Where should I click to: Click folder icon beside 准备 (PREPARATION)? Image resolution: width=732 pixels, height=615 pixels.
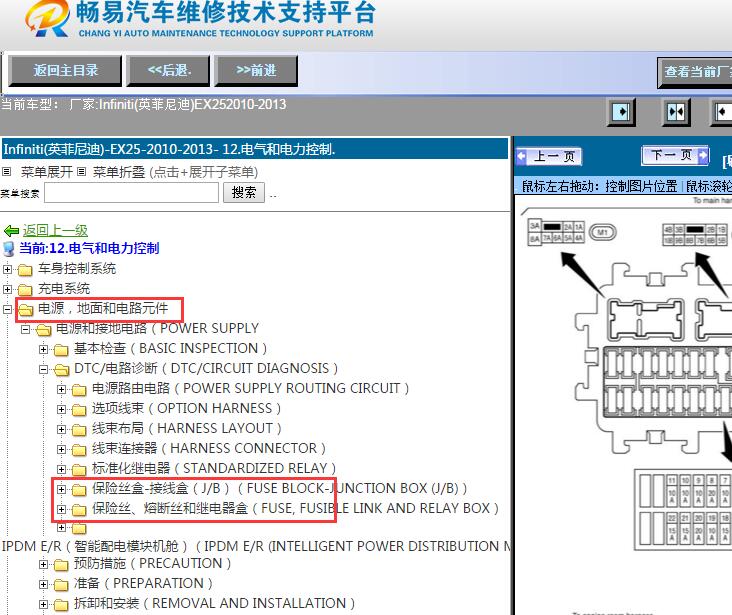tap(61, 585)
